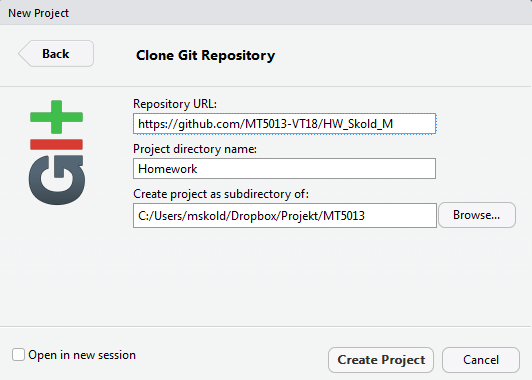Click the green plus in Git logo

coord(56,117)
